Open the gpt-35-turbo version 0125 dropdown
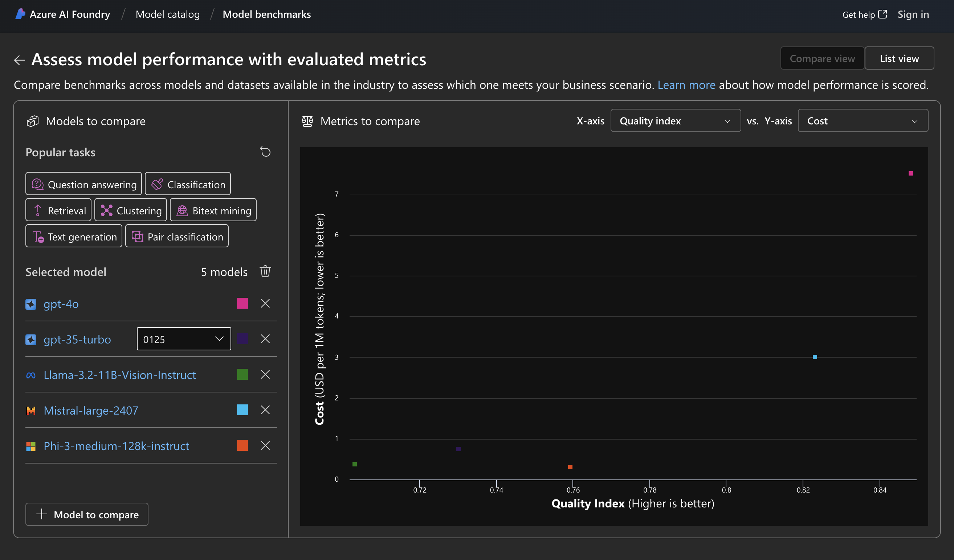This screenshot has width=954, height=560. click(184, 339)
